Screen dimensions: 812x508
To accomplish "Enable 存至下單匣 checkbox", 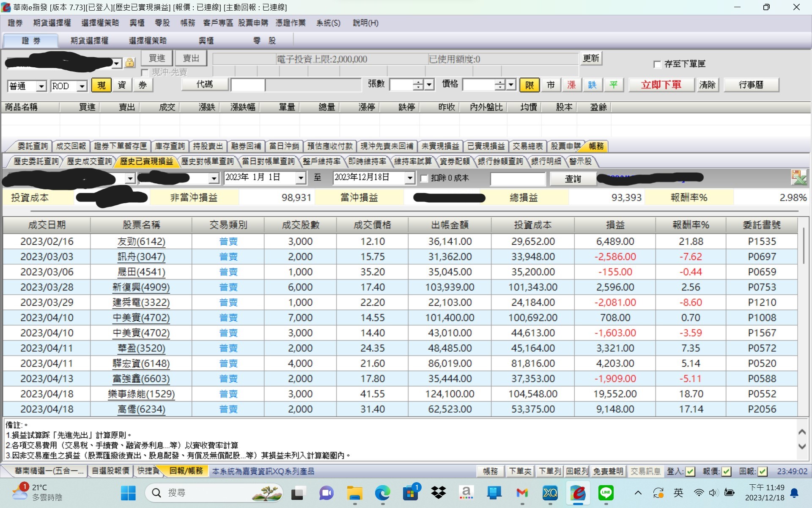I will point(657,64).
